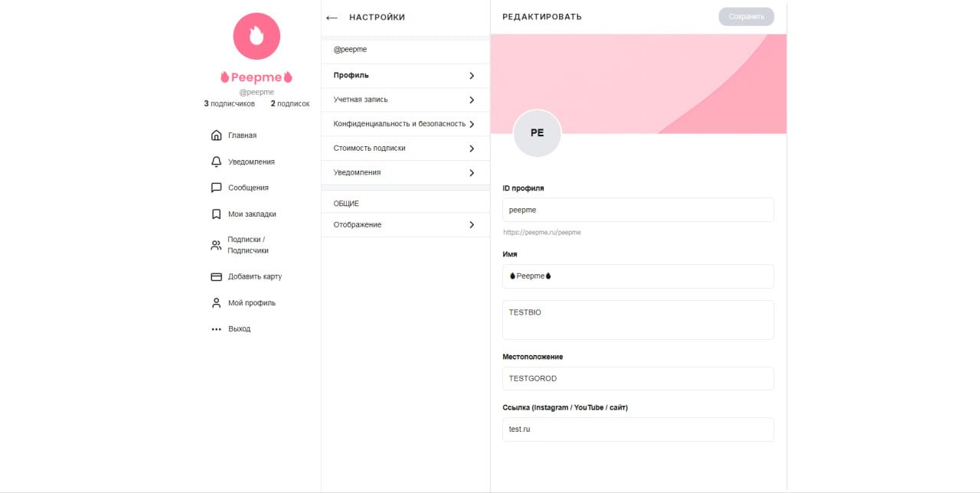The image size is (980, 493).
Task: Click the credit card icon for Добавить карту
Action: (x=216, y=276)
